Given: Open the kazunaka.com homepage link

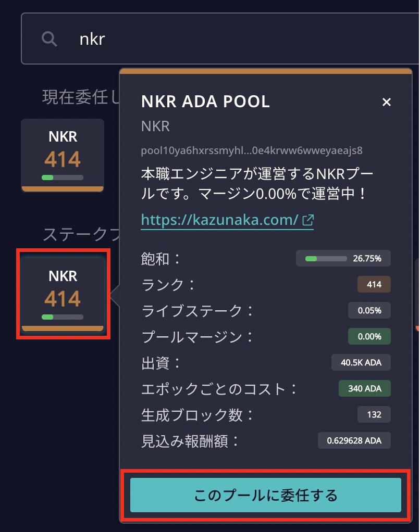Looking at the screenshot, I should (219, 220).
